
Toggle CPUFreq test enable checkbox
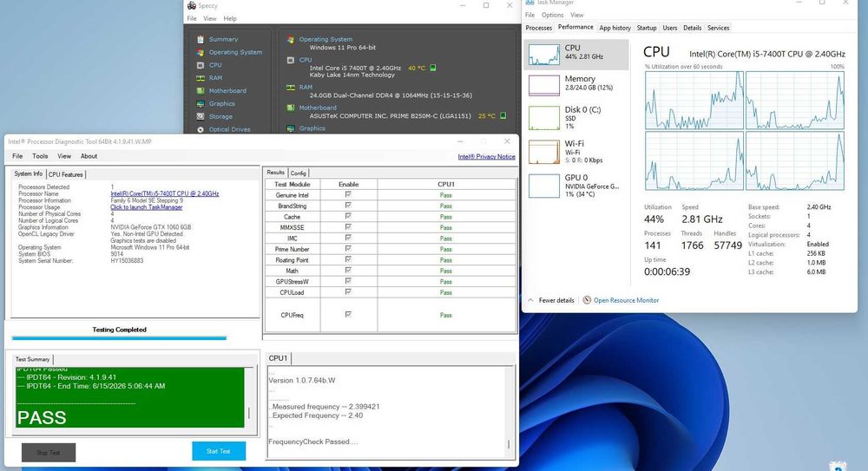pos(348,314)
